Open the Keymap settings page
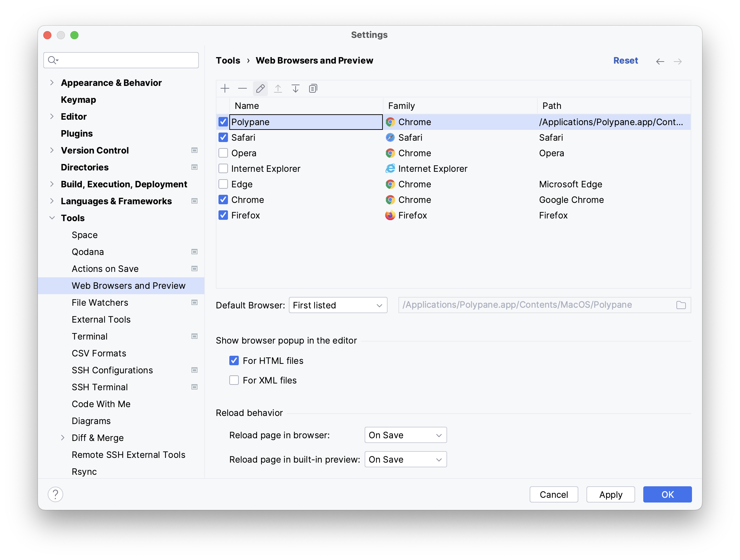Image resolution: width=740 pixels, height=560 pixels. pos(78,99)
